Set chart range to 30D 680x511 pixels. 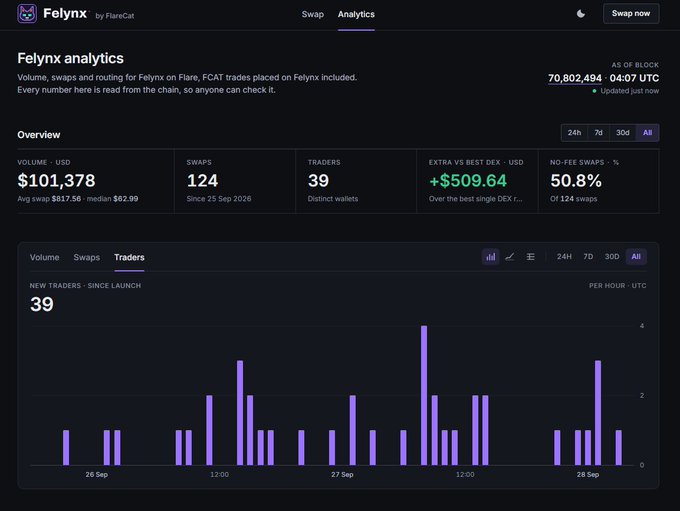pyautogui.click(x=612, y=257)
